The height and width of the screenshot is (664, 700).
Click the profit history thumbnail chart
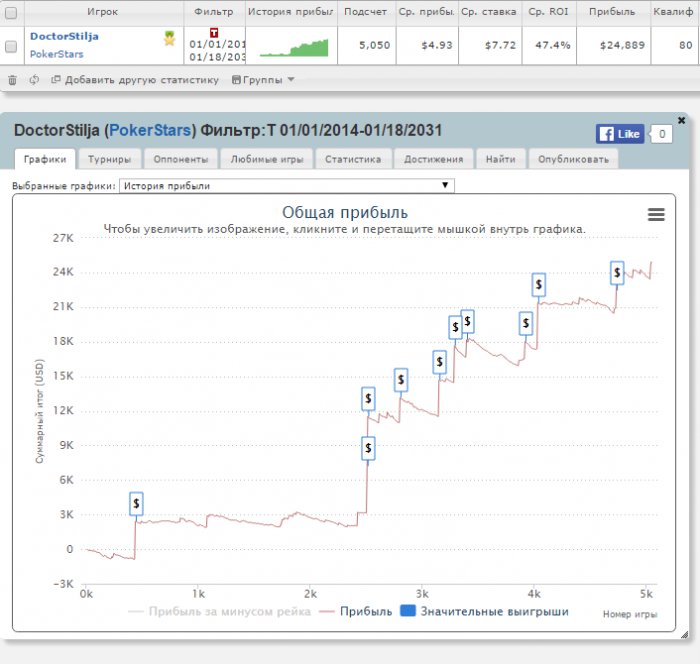coord(292,46)
